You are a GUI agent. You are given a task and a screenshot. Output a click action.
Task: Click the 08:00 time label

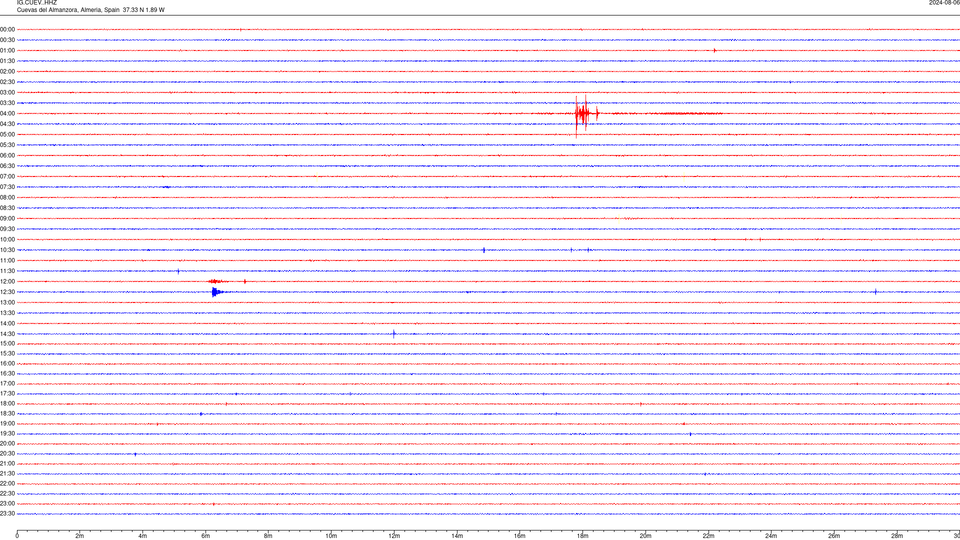coord(7,198)
